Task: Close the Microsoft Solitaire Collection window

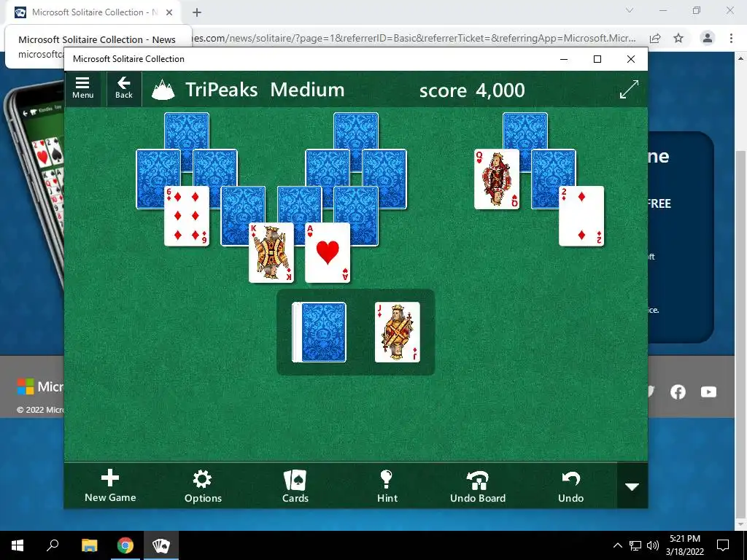Action: point(631,59)
